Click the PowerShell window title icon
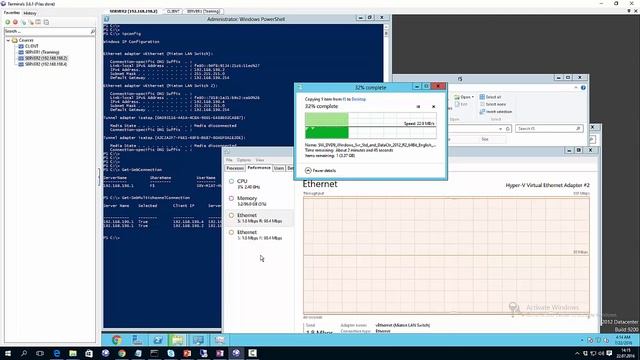Viewport: 640px width, 360px height. pyautogui.click(x=107, y=19)
